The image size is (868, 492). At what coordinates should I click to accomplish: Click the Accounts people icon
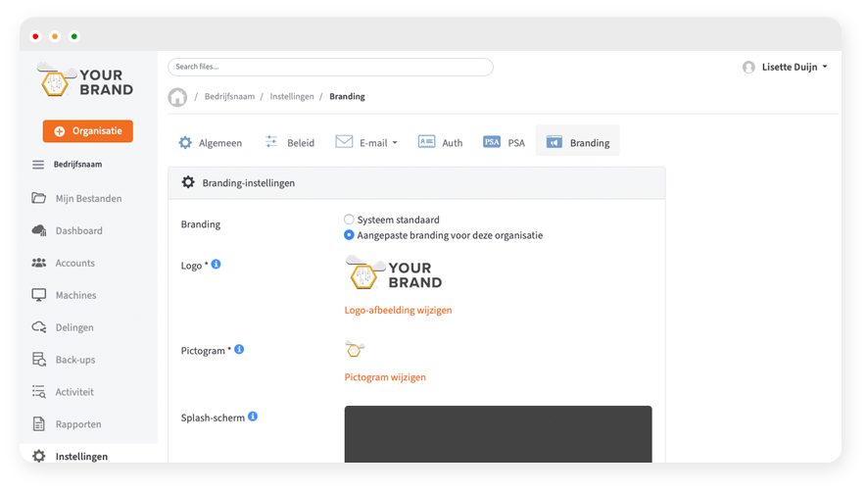coord(39,263)
